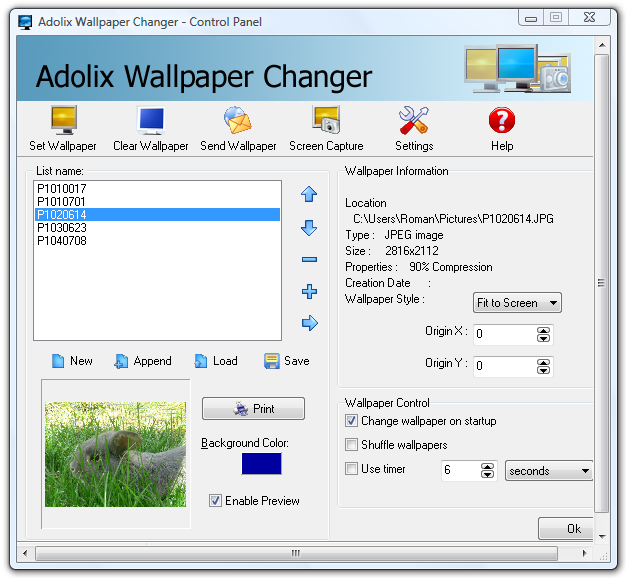Click the JPEG image type text
626x578 pixels.
click(x=414, y=235)
